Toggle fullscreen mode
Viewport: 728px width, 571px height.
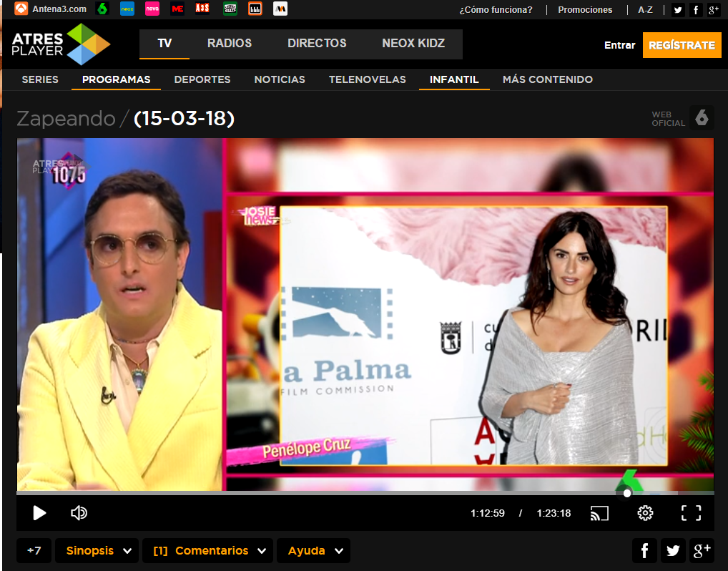click(691, 513)
